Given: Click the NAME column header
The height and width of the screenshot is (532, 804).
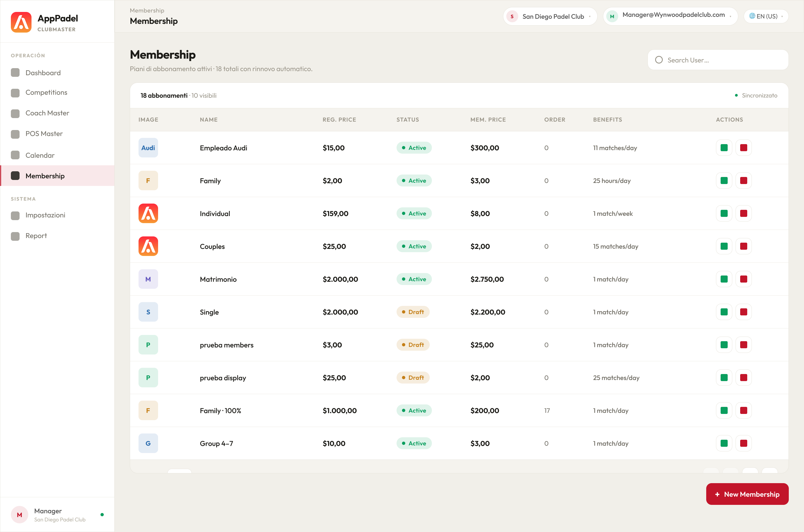Looking at the screenshot, I should [x=209, y=119].
